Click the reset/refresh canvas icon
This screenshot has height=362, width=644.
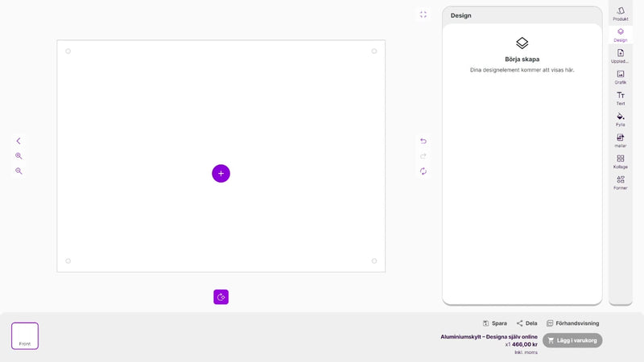[423, 171]
